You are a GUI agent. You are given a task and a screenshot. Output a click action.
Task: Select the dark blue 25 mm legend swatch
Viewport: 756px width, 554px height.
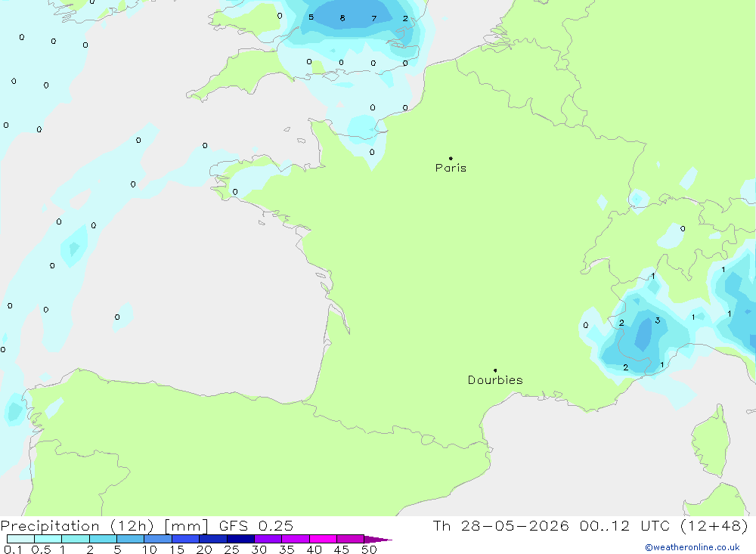click(240, 539)
